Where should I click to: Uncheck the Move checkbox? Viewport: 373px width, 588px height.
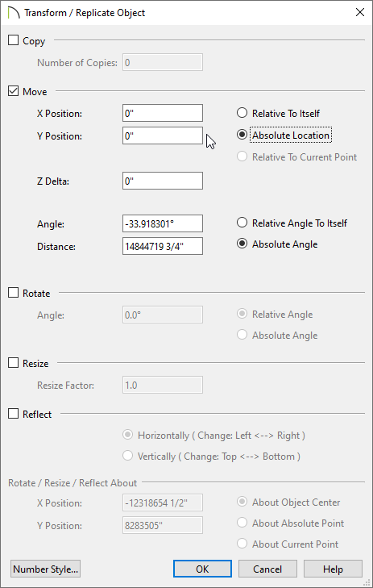coord(13,91)
